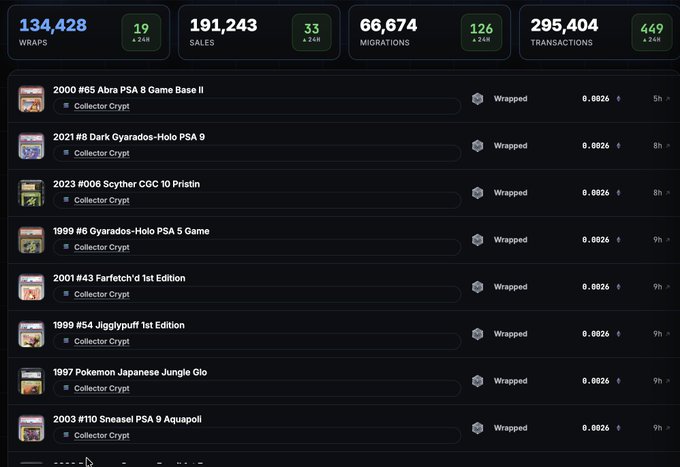This screenshot has height=467, width=680.
Task: Click the Wrapped cube icon in Sneasel row
Action: (477, 428)
